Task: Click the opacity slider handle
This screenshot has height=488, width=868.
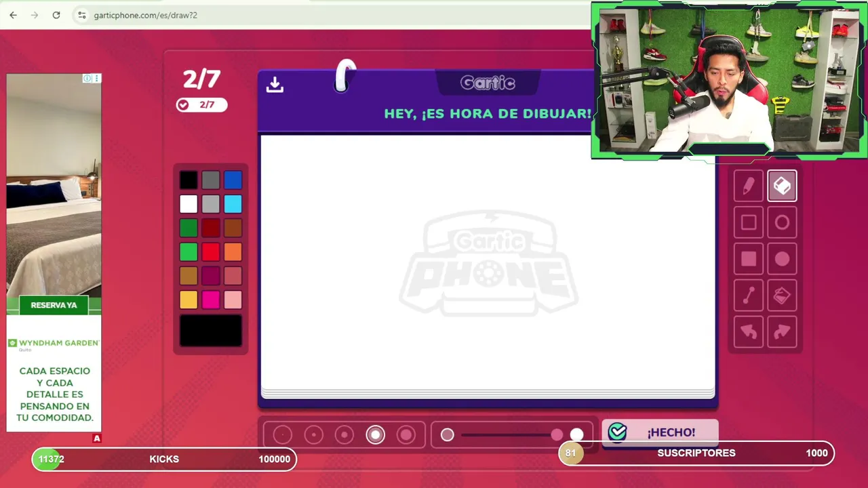Action: [x=557, y=435]
